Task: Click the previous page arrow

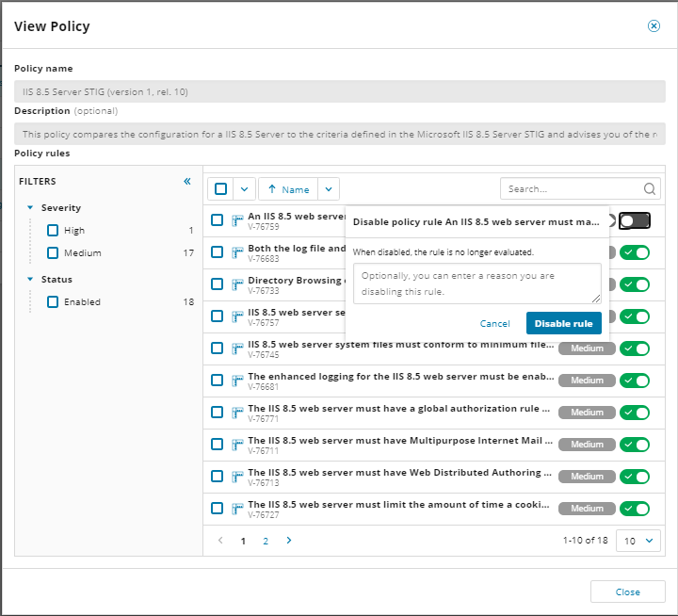Action: [221, 541]
